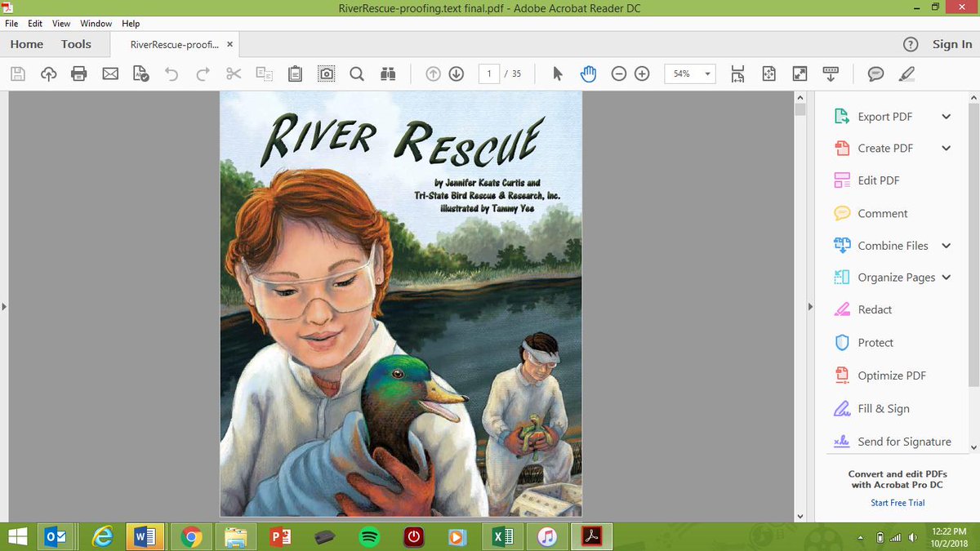
Task: Open the Redact tool
Action: (x=875, y=309)
